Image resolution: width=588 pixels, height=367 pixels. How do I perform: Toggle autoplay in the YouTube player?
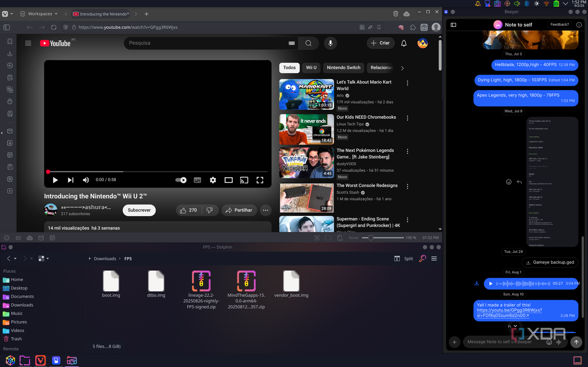[181, 180]
